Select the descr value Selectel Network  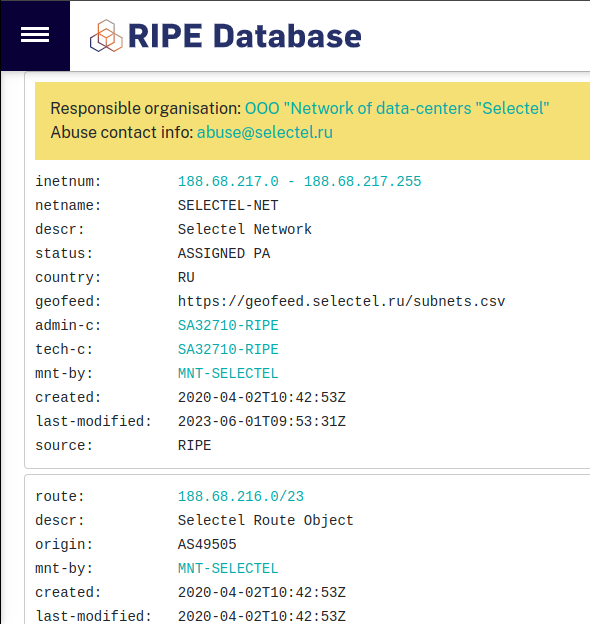click(245, 230)
